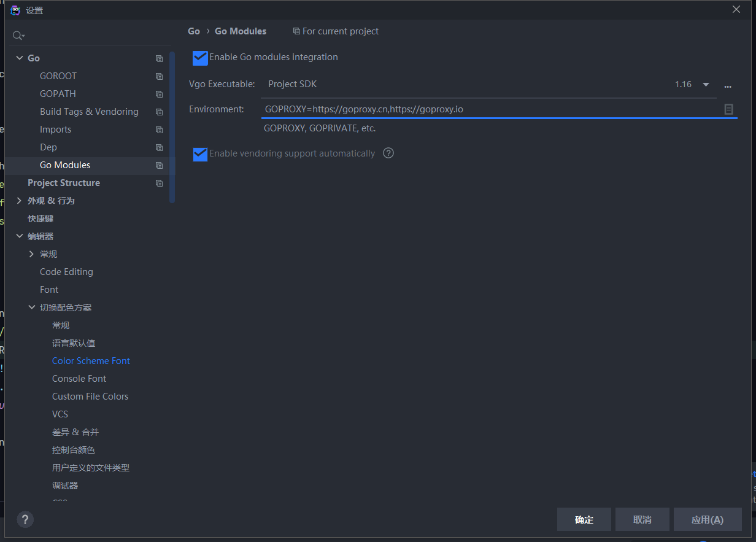Click the project-level icon beside Imports
The width and height of the screenshot is (756, 542).
(159, 130)
